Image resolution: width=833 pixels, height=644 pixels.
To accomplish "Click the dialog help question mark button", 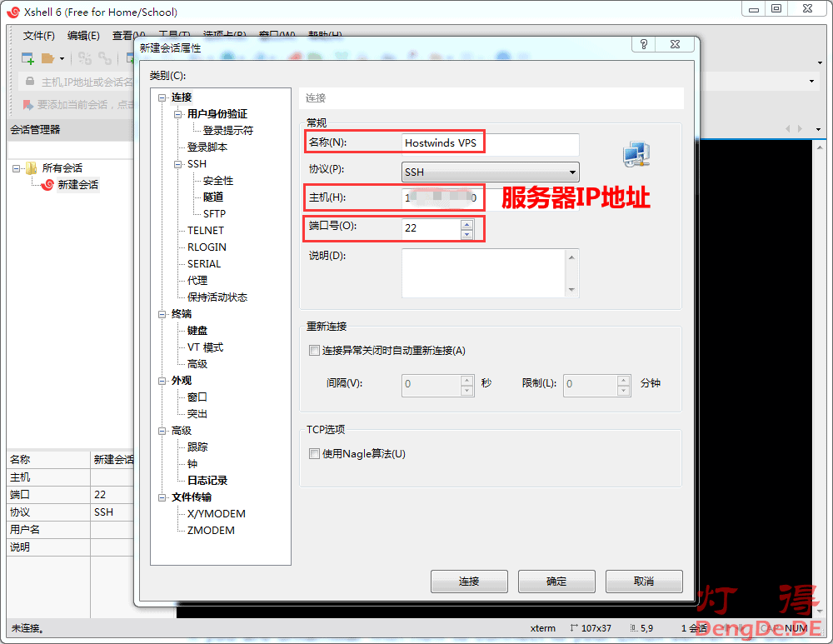I will click(x=644, y=44).
